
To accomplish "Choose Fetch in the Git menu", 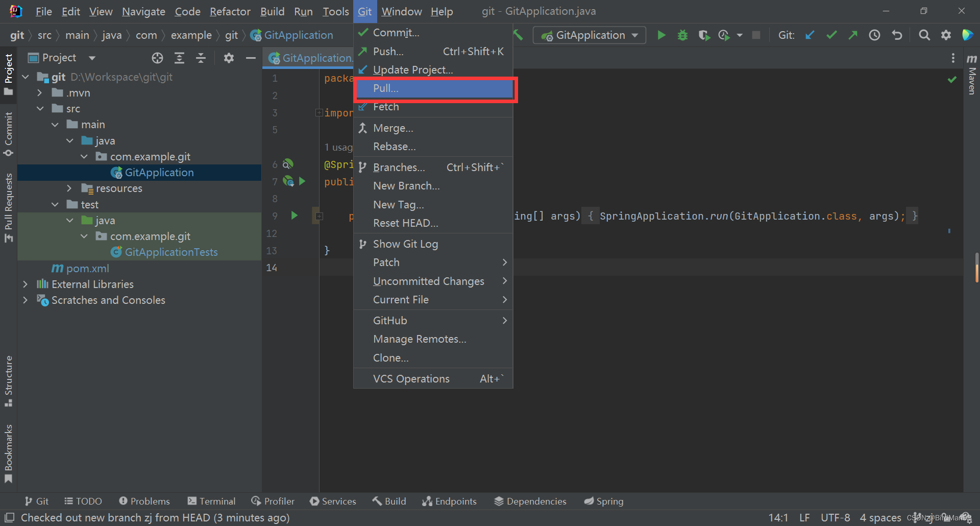I will click(x=433, y=107).
